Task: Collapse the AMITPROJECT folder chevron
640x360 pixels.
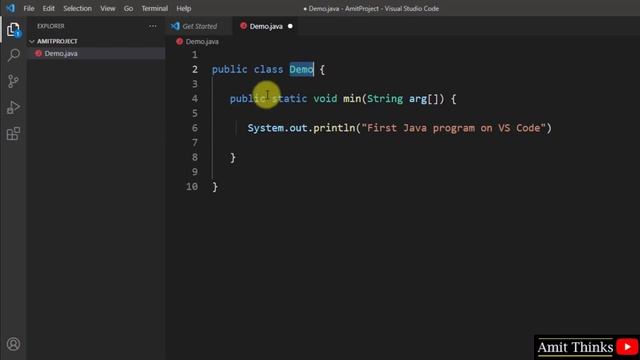Action: tap(32, 41)
